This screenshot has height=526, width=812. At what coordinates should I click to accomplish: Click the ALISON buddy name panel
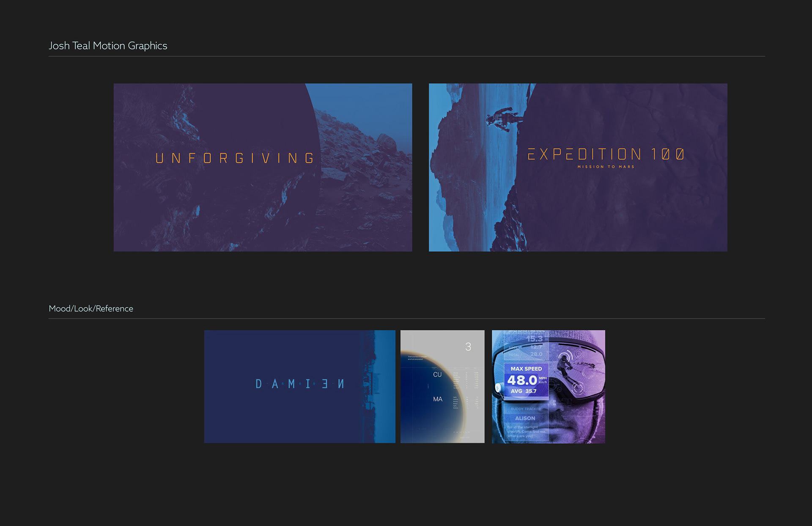pyautogui.click(x=525, y=418)
